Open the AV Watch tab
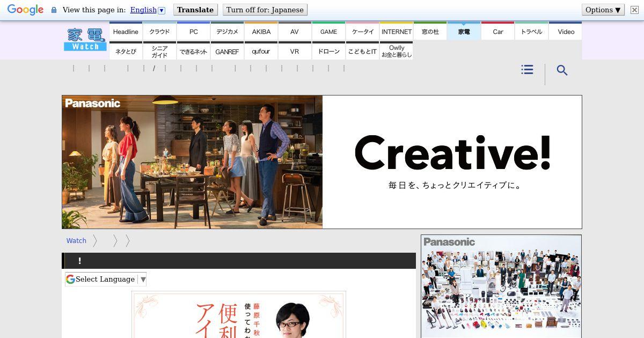 click(295, 31)
